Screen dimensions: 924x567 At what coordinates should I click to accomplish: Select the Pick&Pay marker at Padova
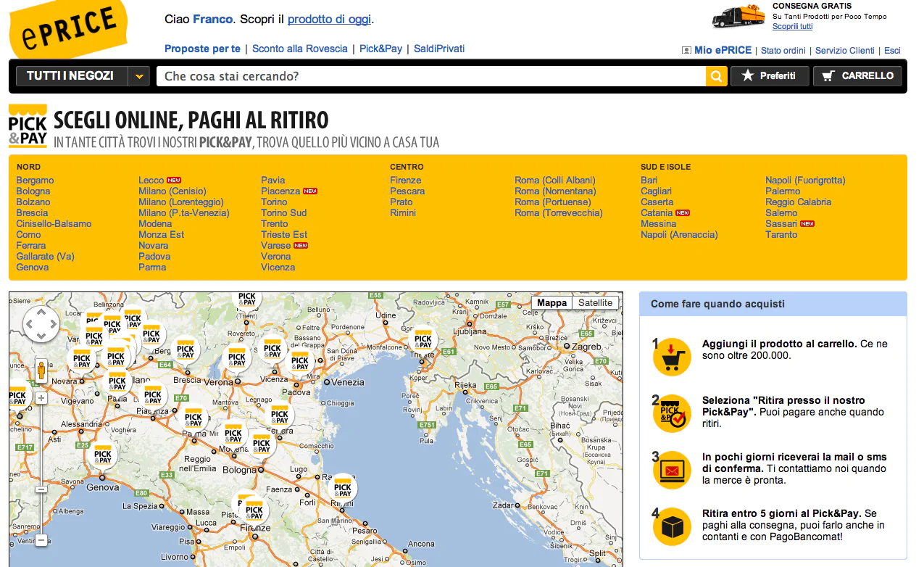[x=300, y=361]
